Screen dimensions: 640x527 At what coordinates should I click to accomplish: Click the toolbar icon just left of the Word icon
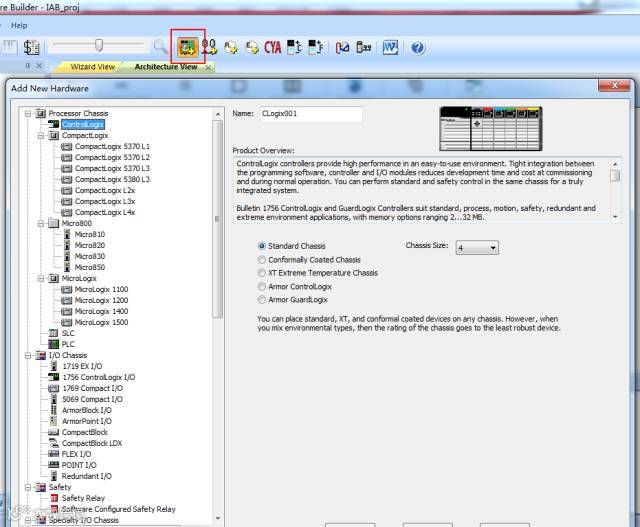364,48
